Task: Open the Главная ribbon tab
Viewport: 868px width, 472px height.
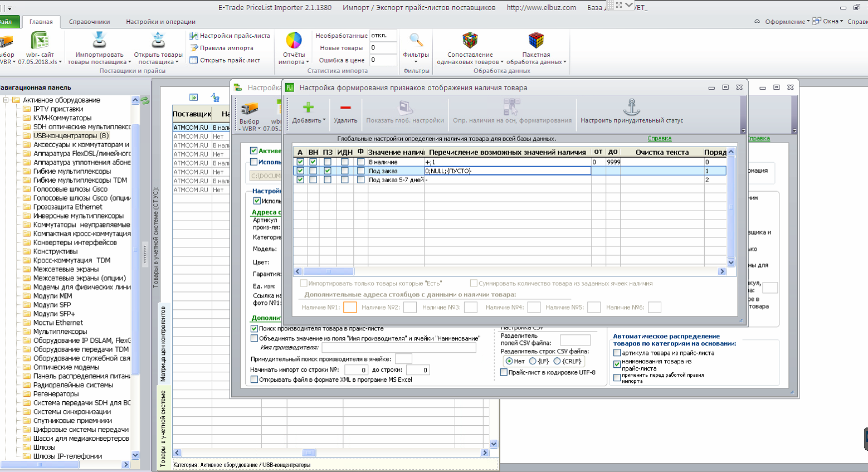Action: coord(41,22)
